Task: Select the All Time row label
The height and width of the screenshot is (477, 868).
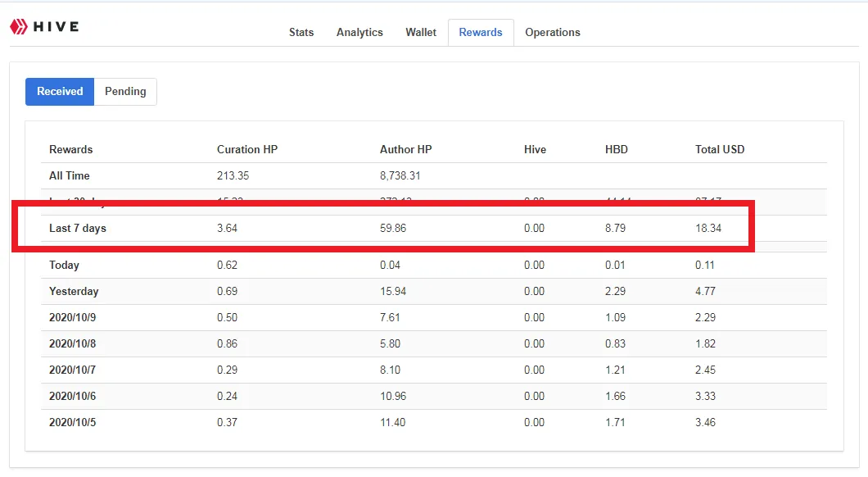Action: (x=70, y=175)
